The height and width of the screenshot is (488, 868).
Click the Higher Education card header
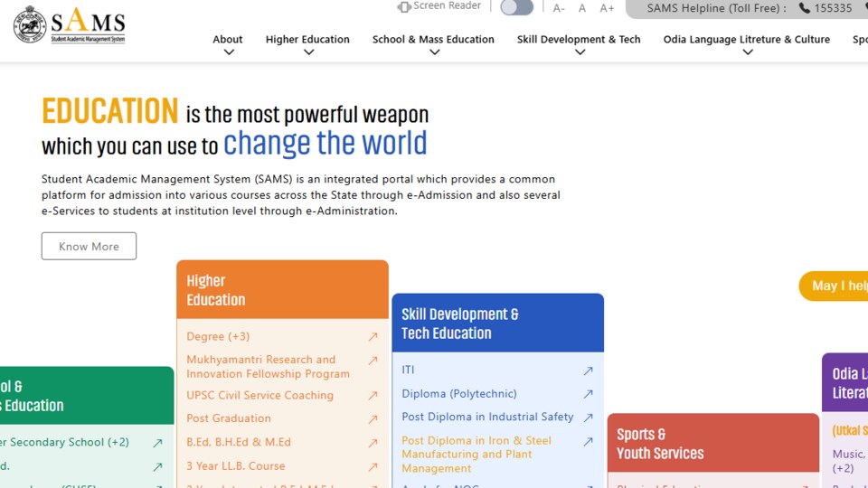(282, 289)
